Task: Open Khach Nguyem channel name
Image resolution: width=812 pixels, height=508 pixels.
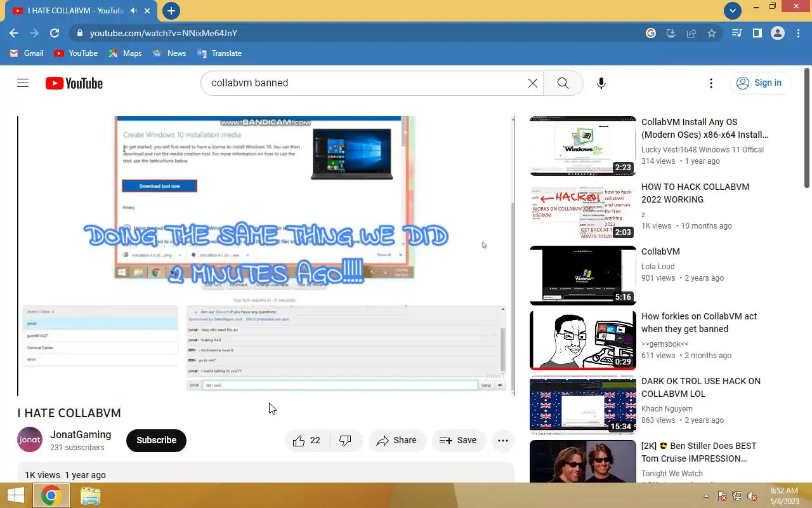Action: (667, 409)
